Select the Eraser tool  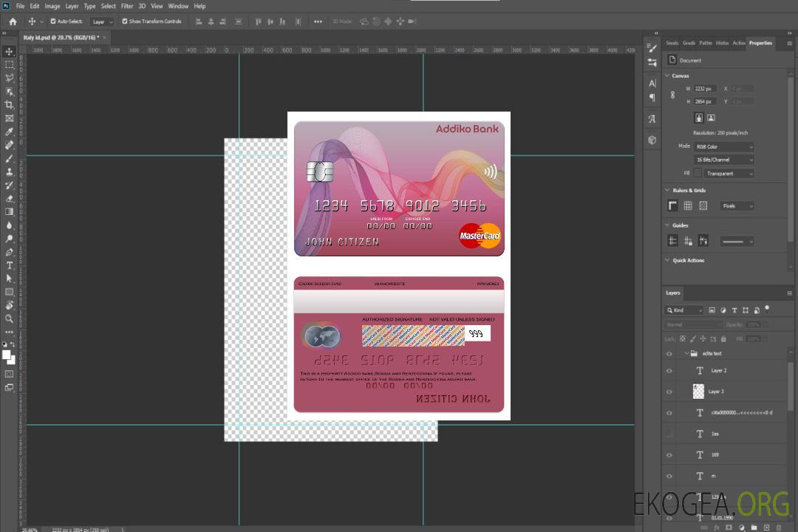point(9,199)
